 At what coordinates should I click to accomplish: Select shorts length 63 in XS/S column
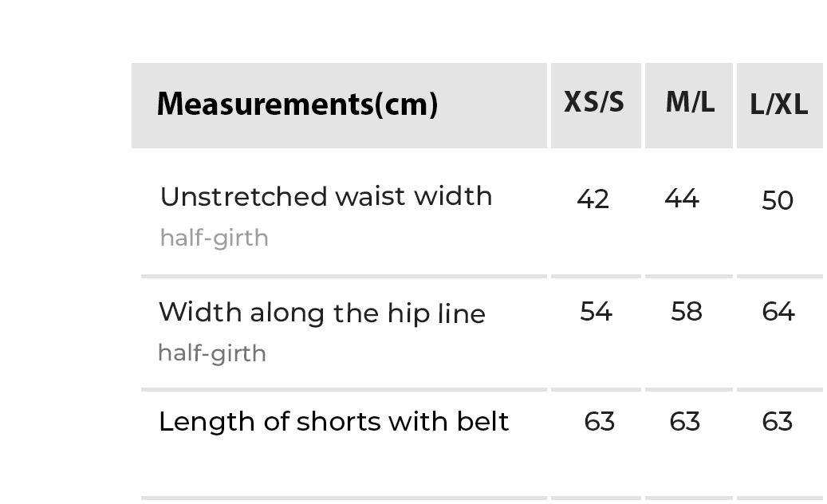click(599, 421)
